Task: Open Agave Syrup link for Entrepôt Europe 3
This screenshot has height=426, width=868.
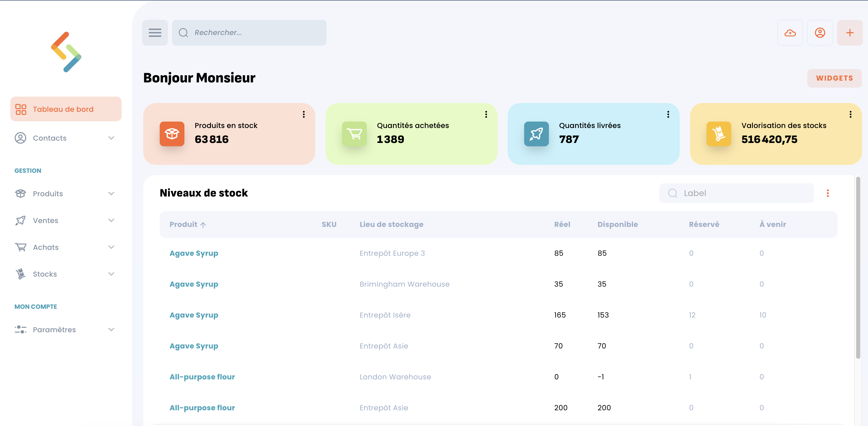Action: click(x=194, y=253)
